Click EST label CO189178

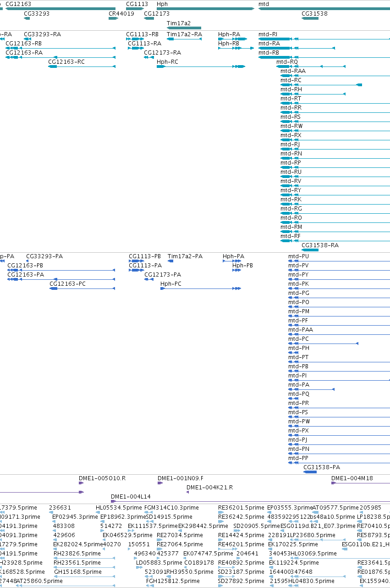tap(199, 563)
